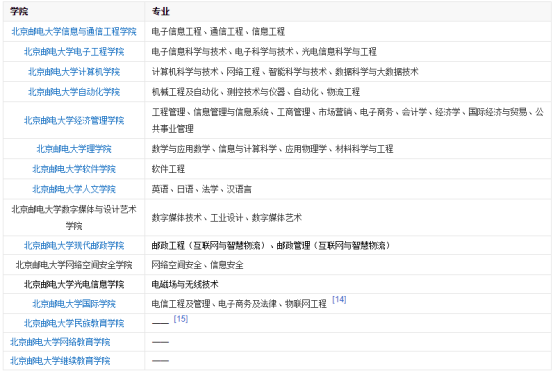Image resolution: width=554 pixels, height=372 pixels.
Task: Click 北京邮电大学网络空间安全学院 cell text
Action: [x=74, y=265]
